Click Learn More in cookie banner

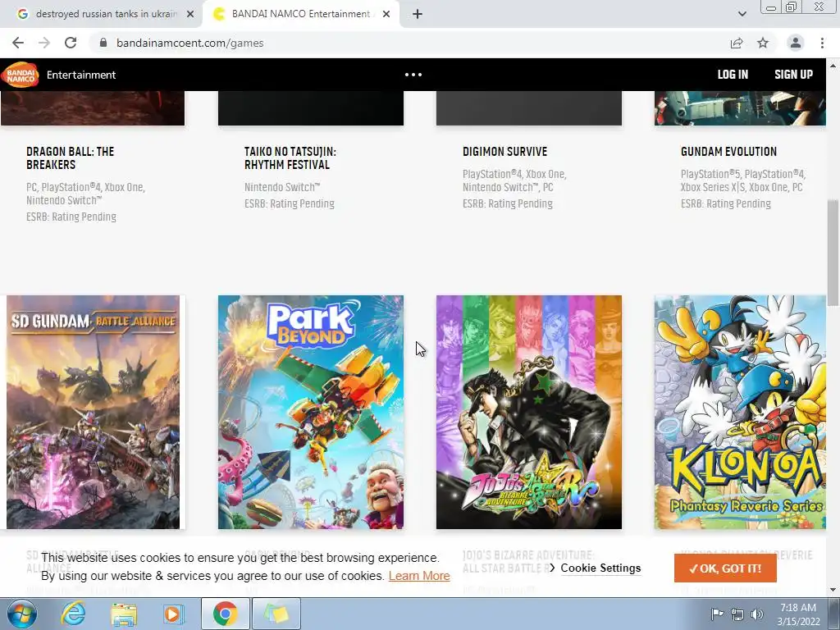pyautogui.click(x=419, y=576)
